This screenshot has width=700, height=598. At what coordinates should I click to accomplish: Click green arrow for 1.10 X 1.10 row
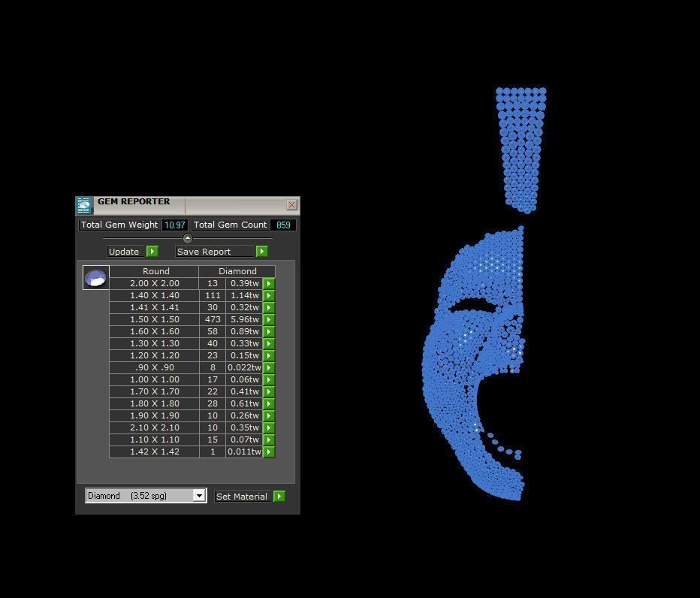268,440
